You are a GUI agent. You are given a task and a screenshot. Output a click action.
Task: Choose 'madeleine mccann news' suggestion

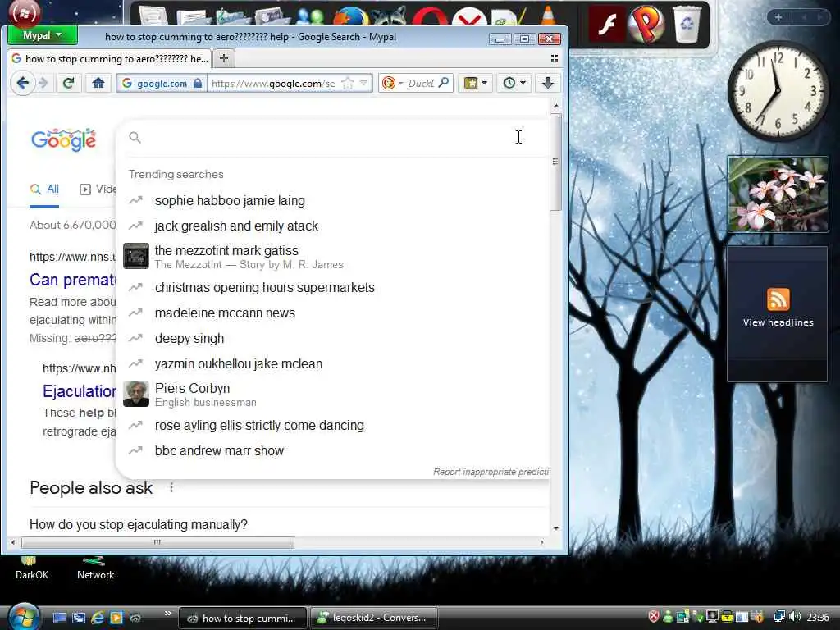225,313
